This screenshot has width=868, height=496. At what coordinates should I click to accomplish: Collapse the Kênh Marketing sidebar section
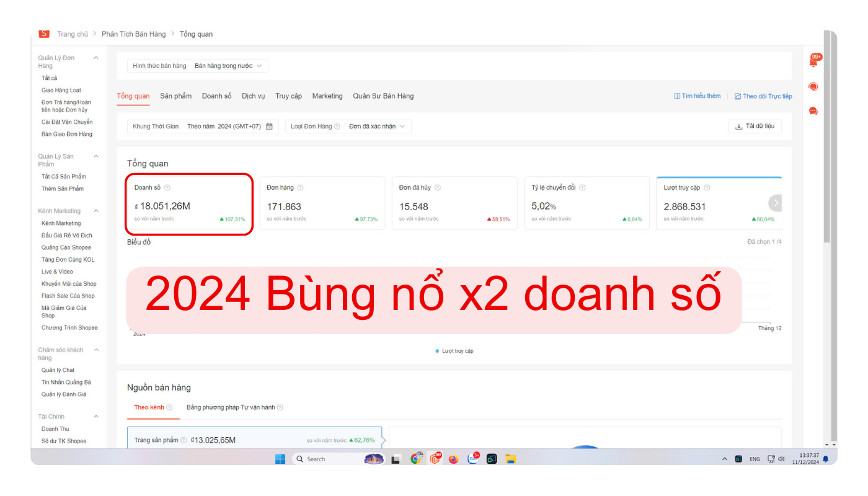(96, 211)
